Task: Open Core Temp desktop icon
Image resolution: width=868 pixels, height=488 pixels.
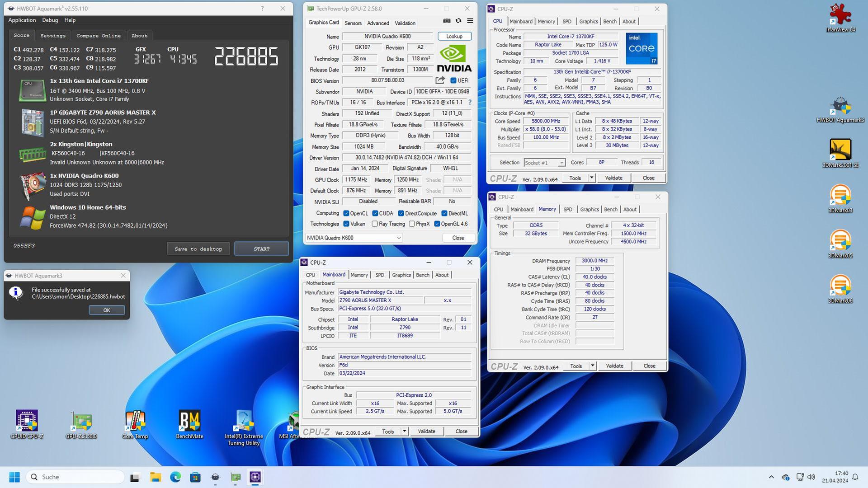Action: [x=135, y=425]
